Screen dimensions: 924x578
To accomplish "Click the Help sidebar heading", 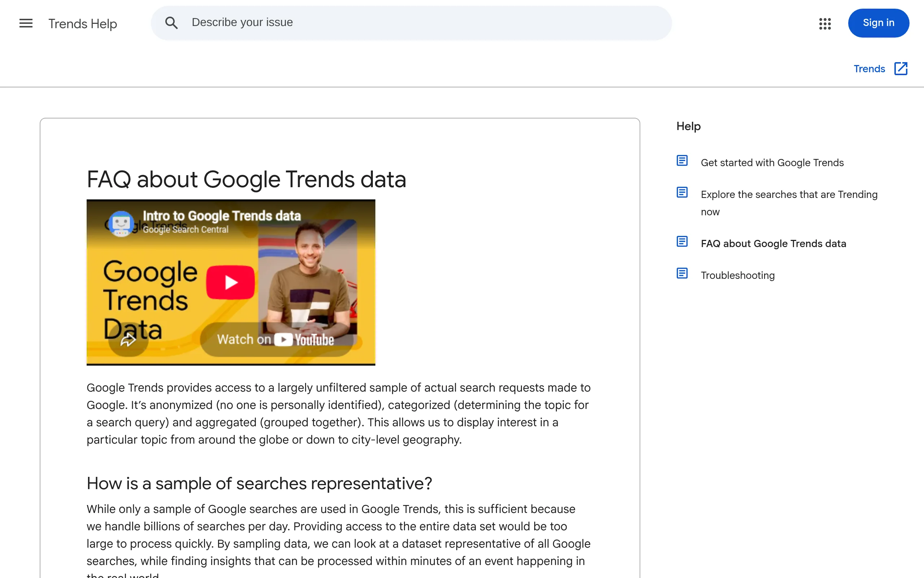I will point(688,126).
